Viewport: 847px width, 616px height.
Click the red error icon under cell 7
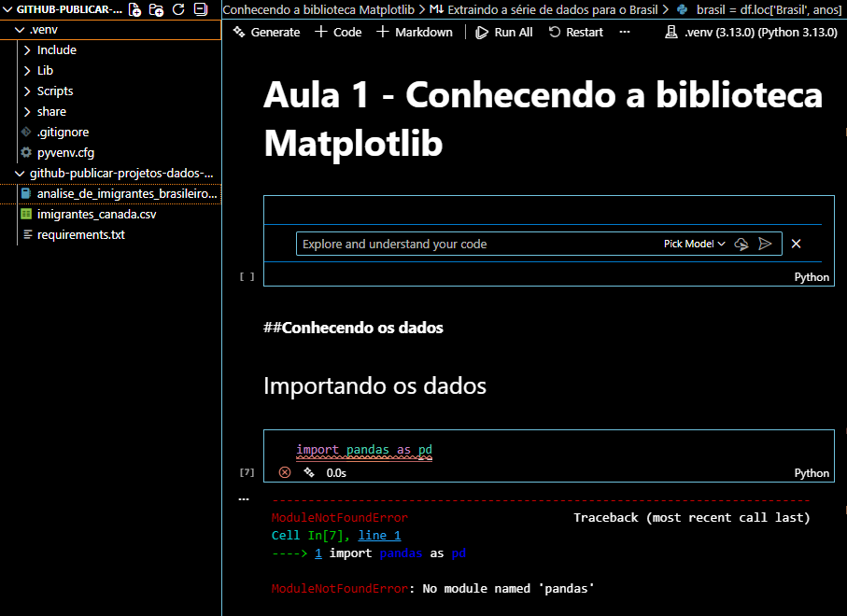(285, 473)
